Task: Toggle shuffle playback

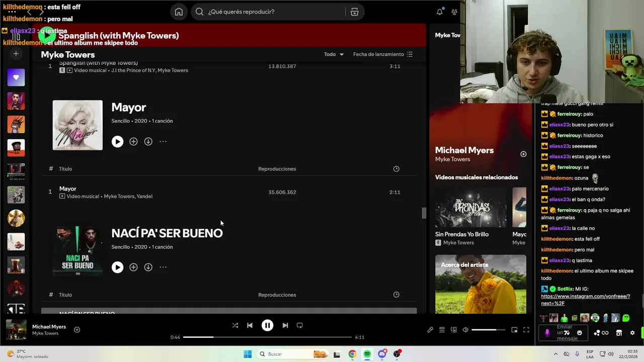Action: click(x=235, y=325)
